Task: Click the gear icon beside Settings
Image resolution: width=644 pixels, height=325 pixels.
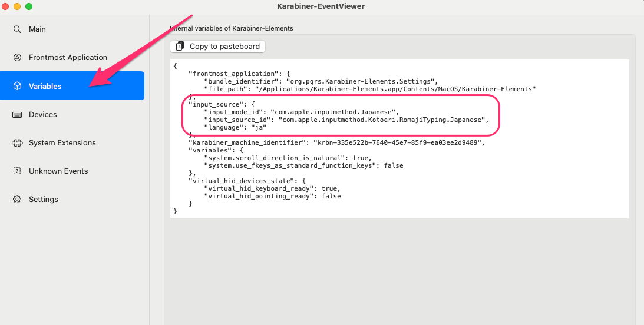Action: pyautogui.click(x=17, y=200)
